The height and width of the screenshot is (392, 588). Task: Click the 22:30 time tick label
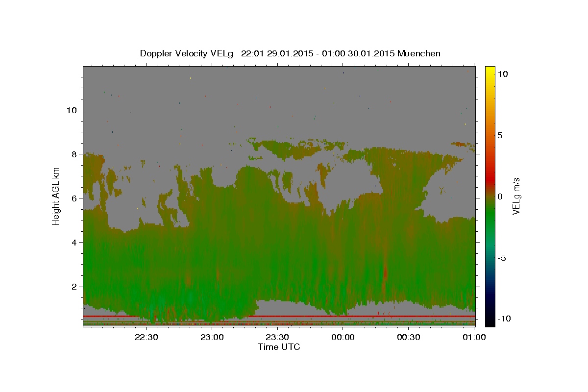point(146,337)
